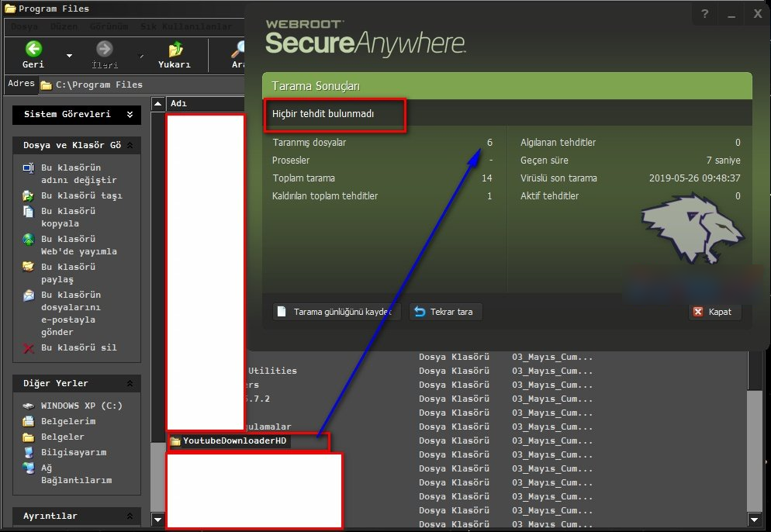Click the share folder icon

[29, 267]
